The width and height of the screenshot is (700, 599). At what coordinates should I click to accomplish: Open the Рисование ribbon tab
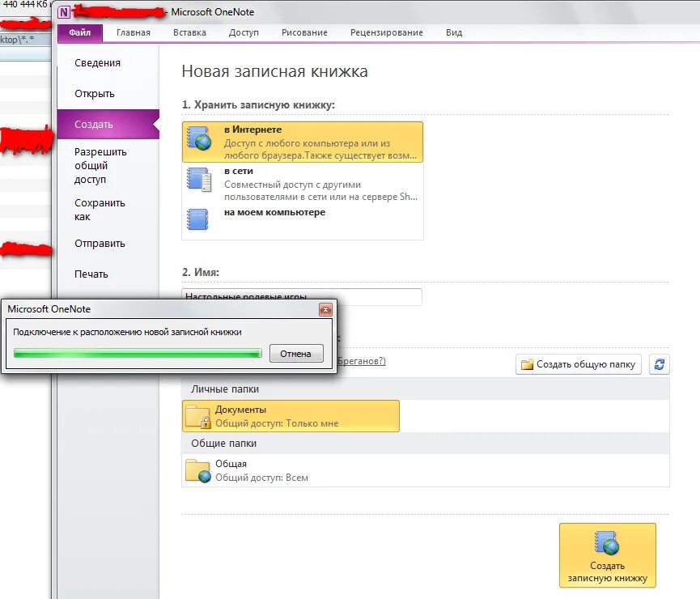304,32
